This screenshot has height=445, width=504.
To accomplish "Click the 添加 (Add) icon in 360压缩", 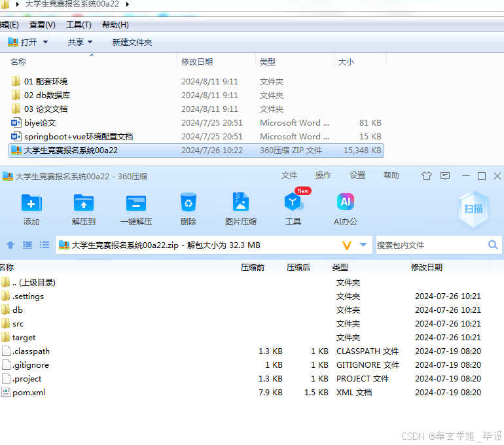I will (x=31, y=203).
